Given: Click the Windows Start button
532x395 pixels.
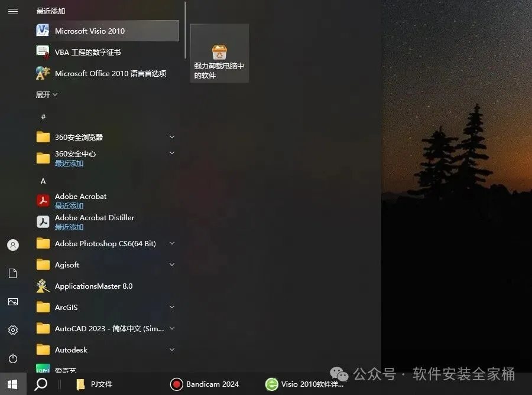Looking at the screenshot, I should [x=13, y=384].
